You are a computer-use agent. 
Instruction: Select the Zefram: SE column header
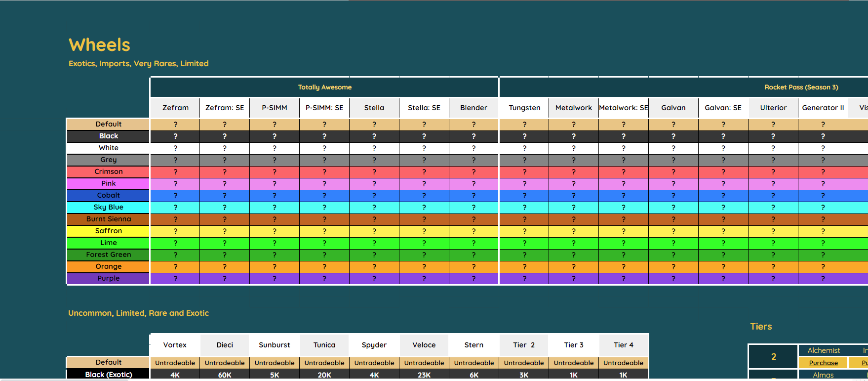click(225, 108)
